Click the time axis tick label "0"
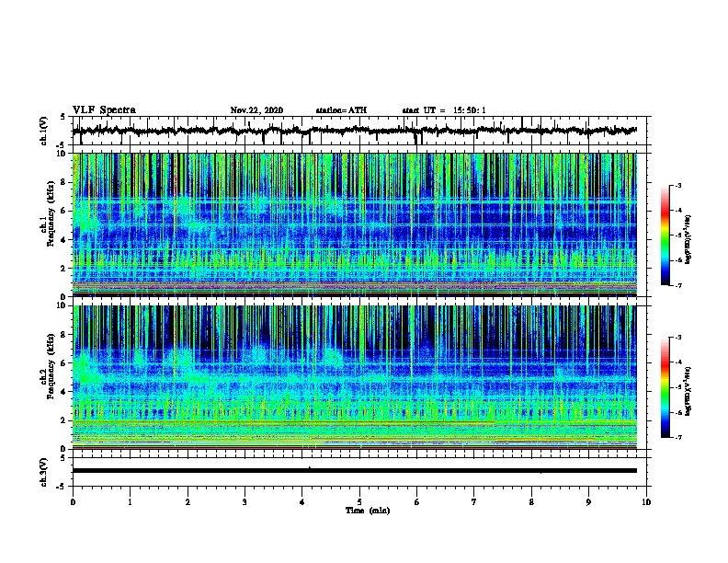Screen dimensions: 728x563 pyautogui.click(x=73, y=502)
